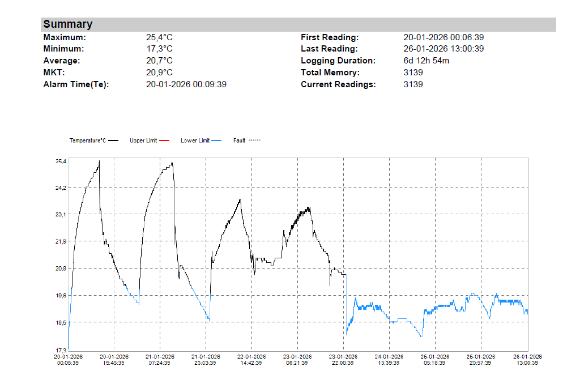Click the black Temperature°C legend line
This screenshot has height=392, width=580.
tap(114, 140)
